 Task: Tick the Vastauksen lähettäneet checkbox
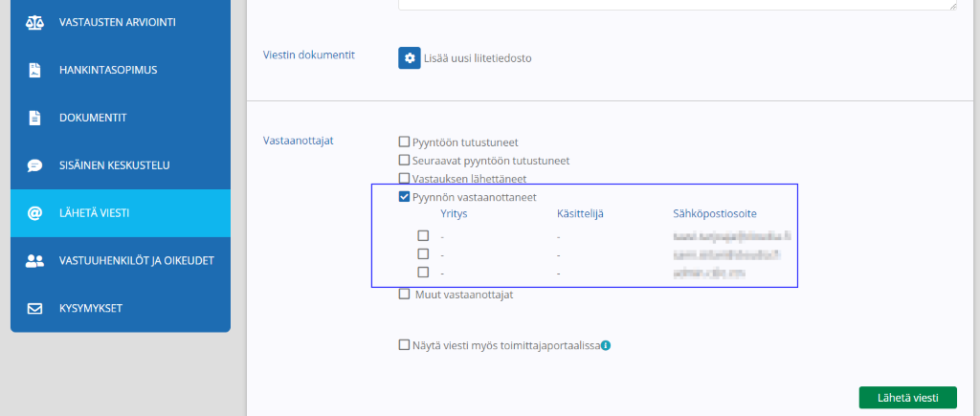(x=405, y=178)
